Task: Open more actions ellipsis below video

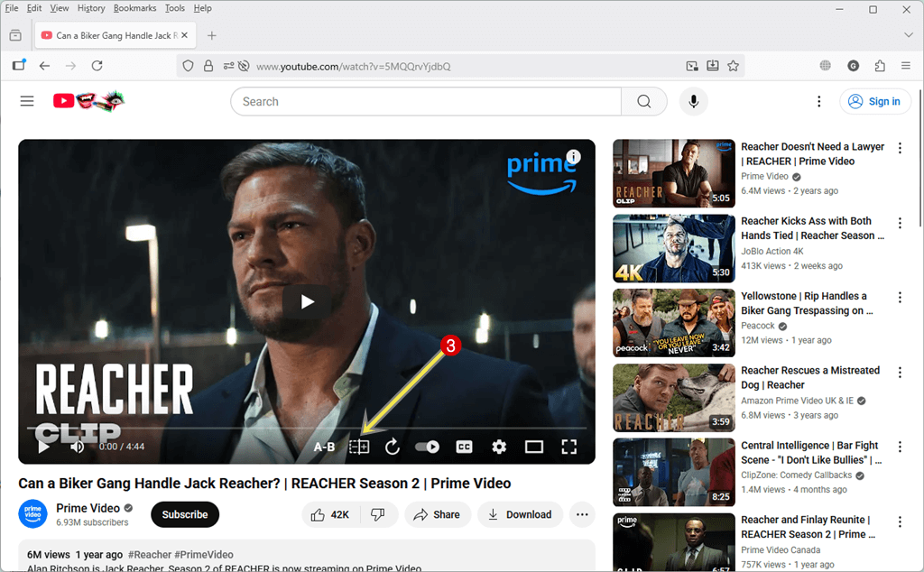Action: click(x=582, y=515)
